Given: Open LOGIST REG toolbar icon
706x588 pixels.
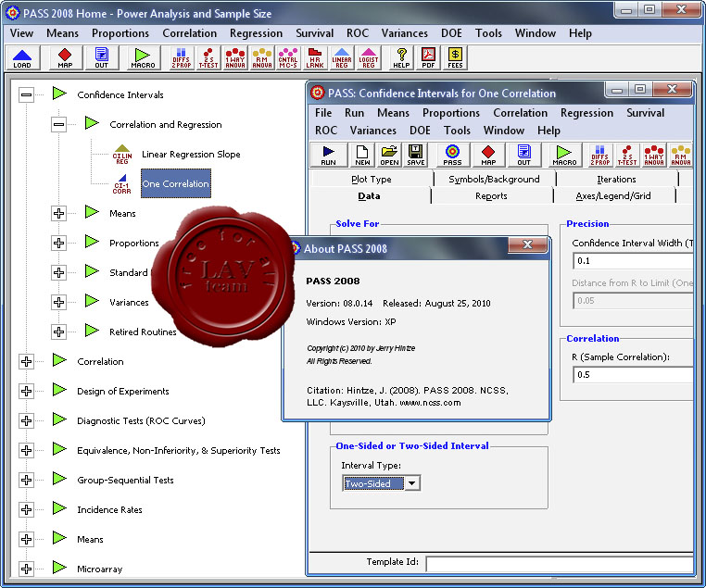Looking at the screenshot, I should [x=369, y=58].
